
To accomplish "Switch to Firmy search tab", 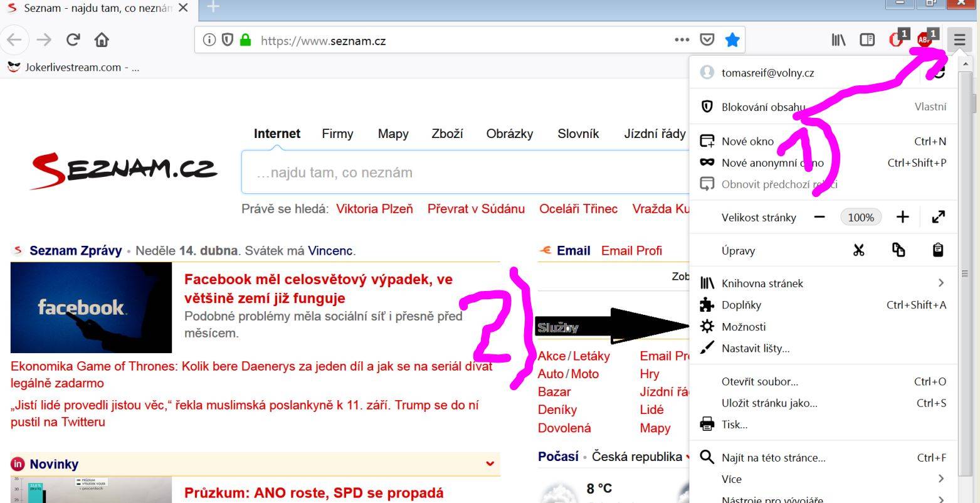I will pos(337,134).
